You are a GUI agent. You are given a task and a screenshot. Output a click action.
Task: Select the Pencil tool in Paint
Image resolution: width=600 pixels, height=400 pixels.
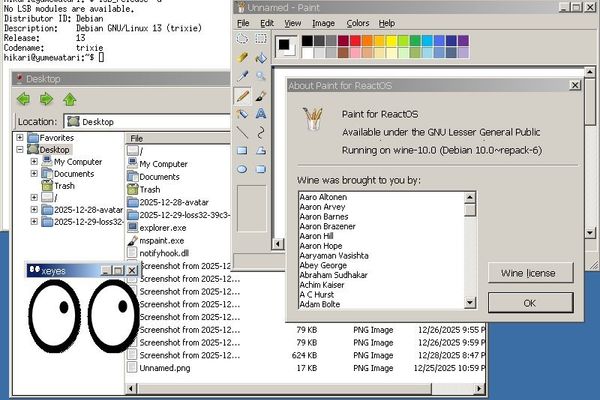242,95
